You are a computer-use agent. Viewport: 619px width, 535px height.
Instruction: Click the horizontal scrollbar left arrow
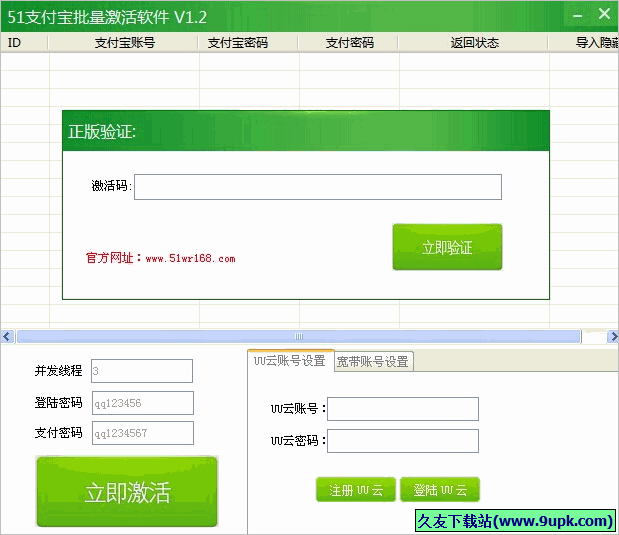pos(7,336)
